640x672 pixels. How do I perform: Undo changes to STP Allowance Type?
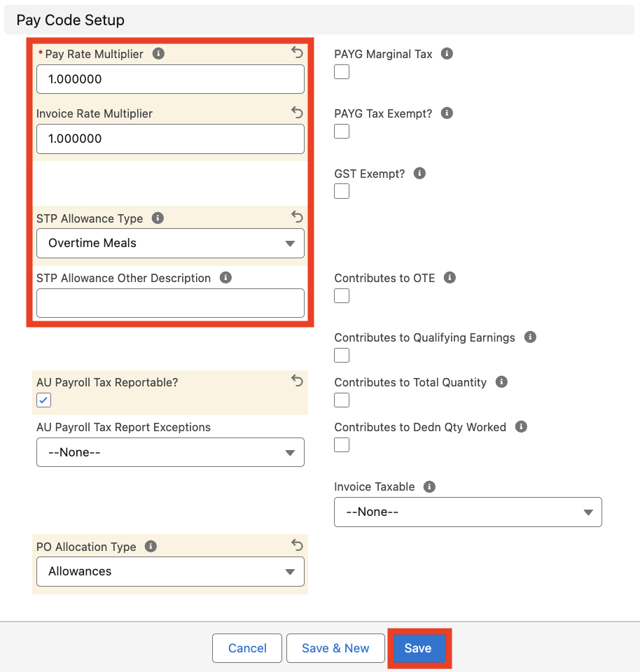point(297,217)
